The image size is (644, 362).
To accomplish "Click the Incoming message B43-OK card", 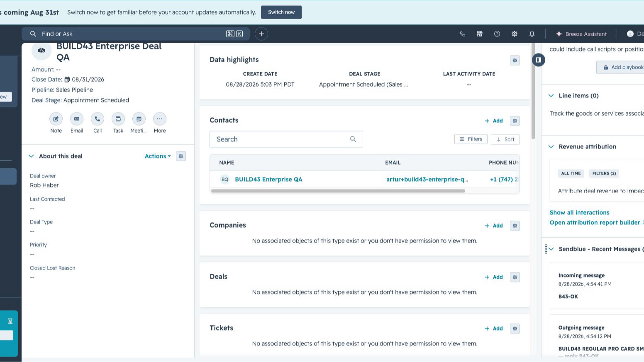I will tap(597, 286).
